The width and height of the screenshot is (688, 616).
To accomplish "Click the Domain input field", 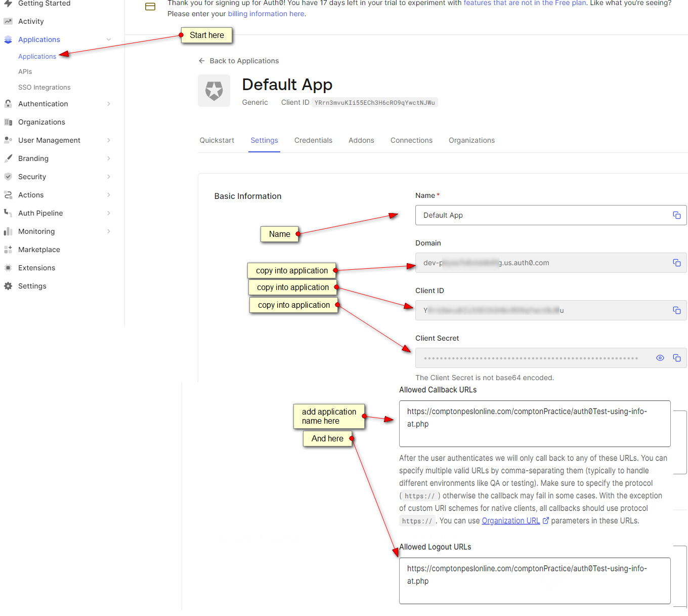I will 551,263.
